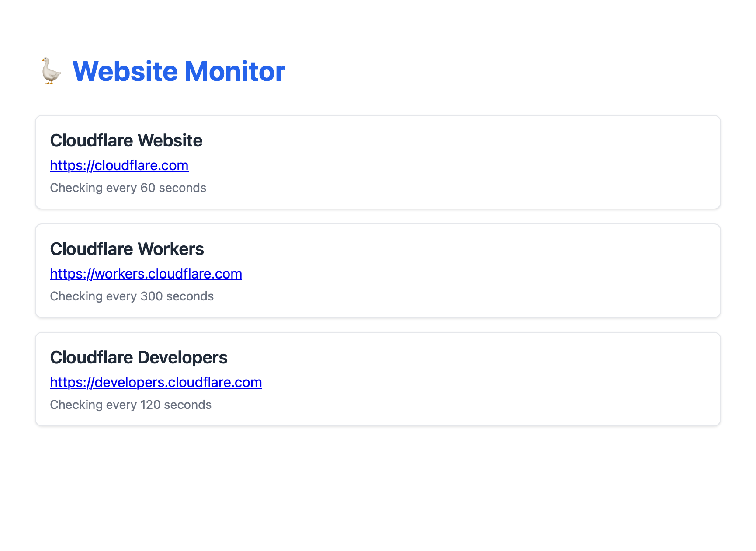Visit the cloudflare.com monitored URL
The image size is (756, 551).
pyautogui.click(x=119, y=165)
